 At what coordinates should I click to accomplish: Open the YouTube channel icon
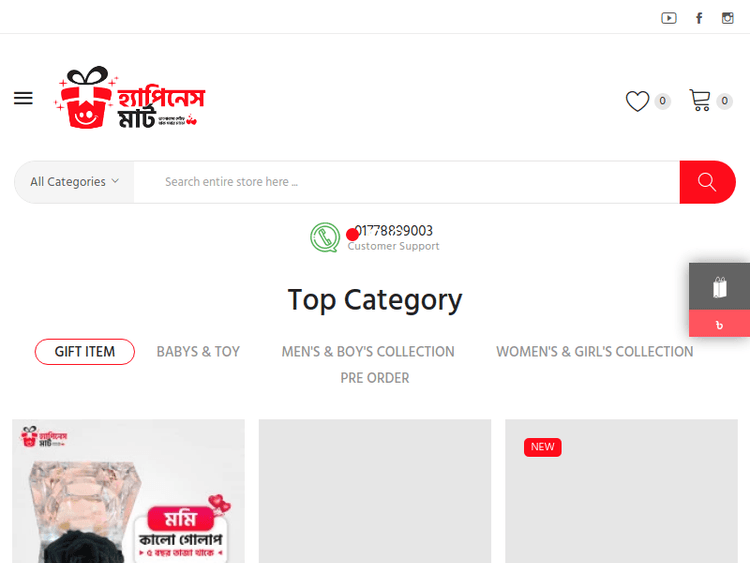[x=669, y=18]
